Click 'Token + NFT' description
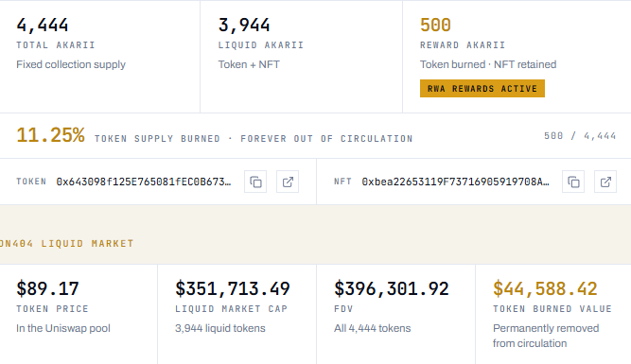The height and width of the screenshot is (364, 631). tap(249, 64)
